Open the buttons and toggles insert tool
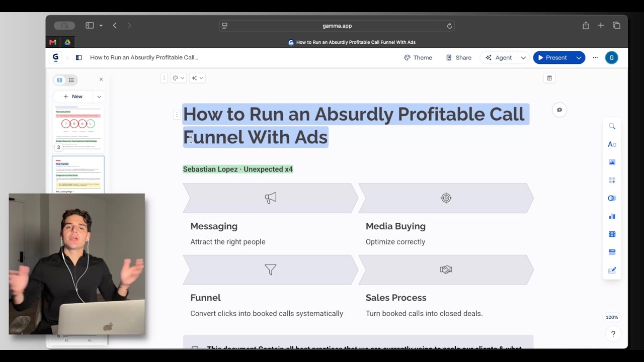644x362 pixels. 612,198
